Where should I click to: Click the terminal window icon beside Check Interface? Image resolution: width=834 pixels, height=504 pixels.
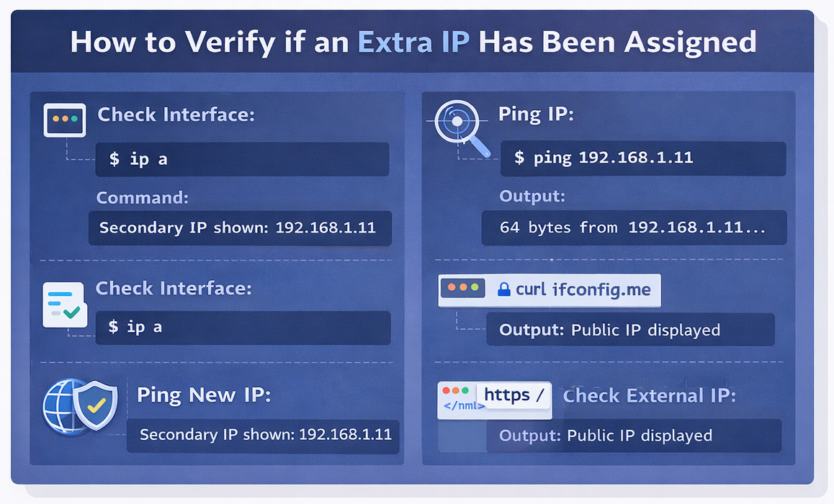(x=64, y=120)
